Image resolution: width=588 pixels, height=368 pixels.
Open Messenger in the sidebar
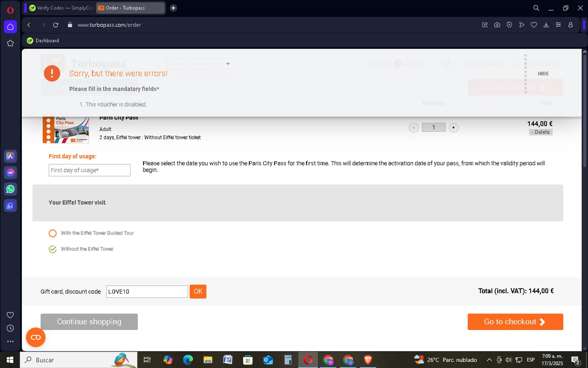point(11,173)
